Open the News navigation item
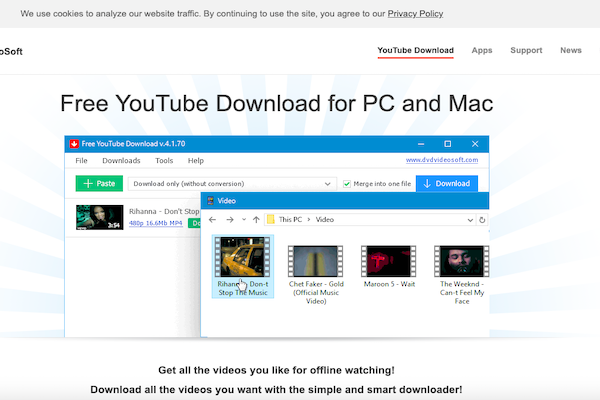600x400 pixels. pyautogui.click(x=571, y=50)
